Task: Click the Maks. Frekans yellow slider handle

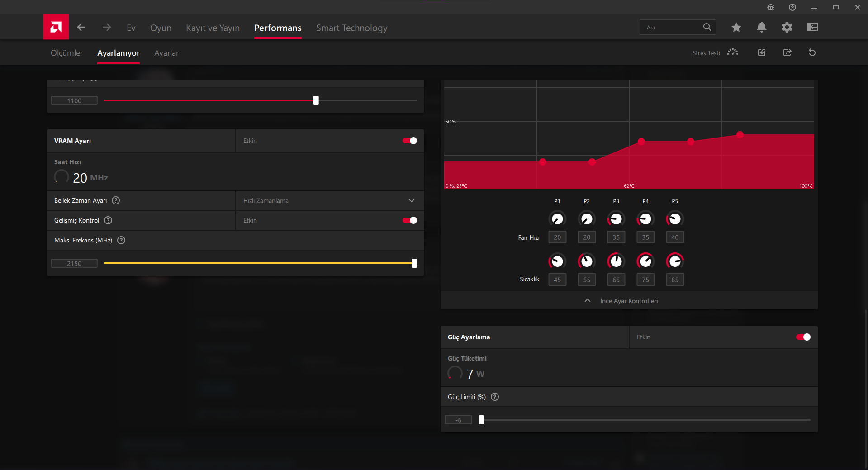Action: tap(414, 263)
